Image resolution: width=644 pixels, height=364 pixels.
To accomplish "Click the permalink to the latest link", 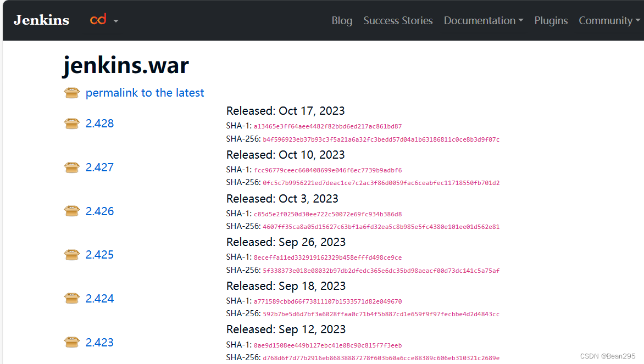I will (x=145, y=92).
